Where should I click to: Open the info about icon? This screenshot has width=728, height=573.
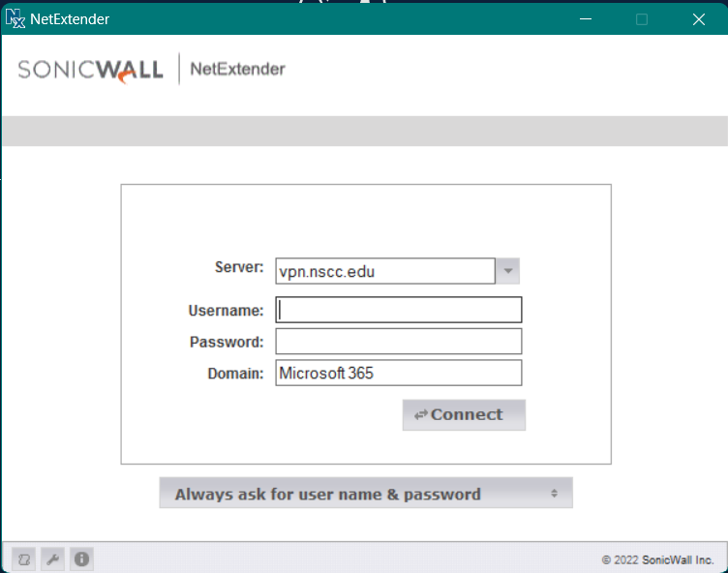[x=81, y=558]
